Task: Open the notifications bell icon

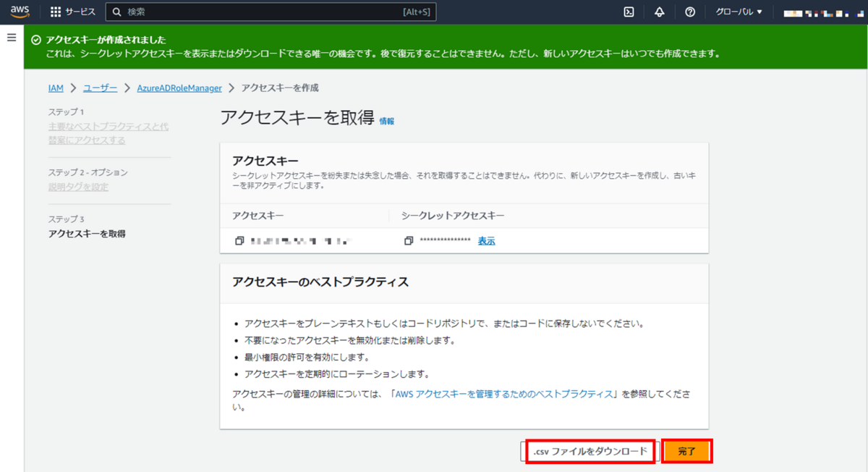Action: 660,12
